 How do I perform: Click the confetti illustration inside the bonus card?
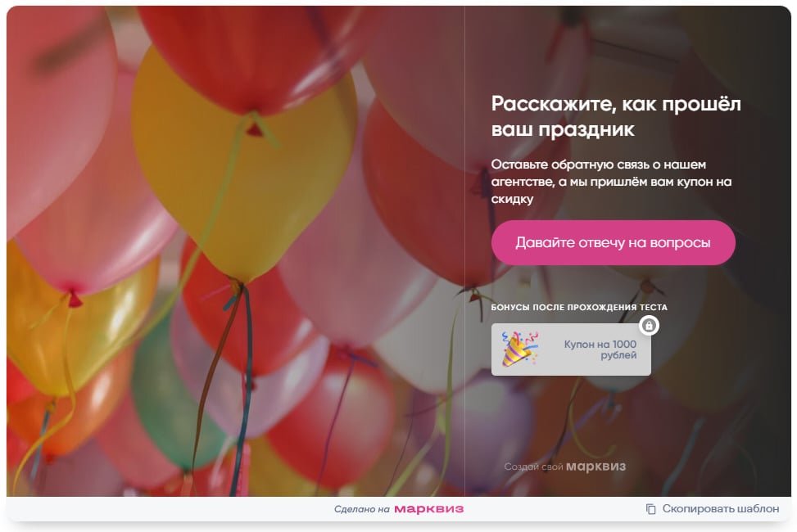(x=520, y=349)
